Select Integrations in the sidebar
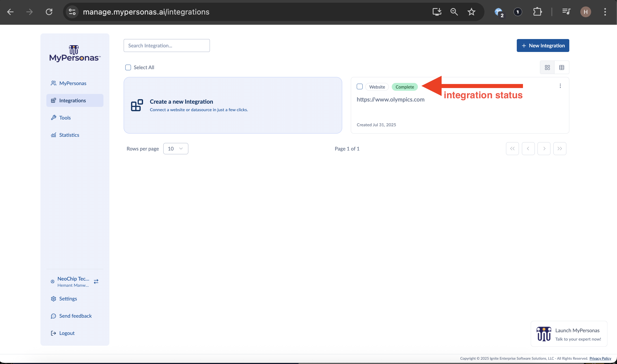This screenshot has height=364, width=617. pos(75,100)
